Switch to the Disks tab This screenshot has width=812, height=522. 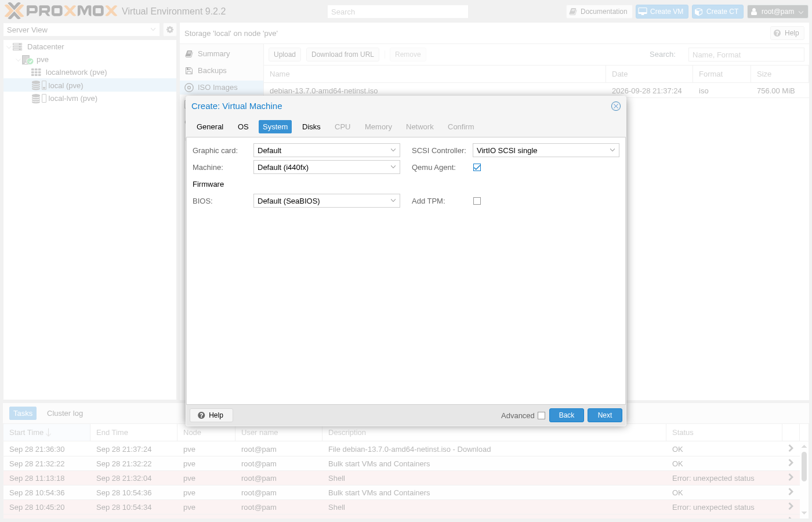pos(311,127)
